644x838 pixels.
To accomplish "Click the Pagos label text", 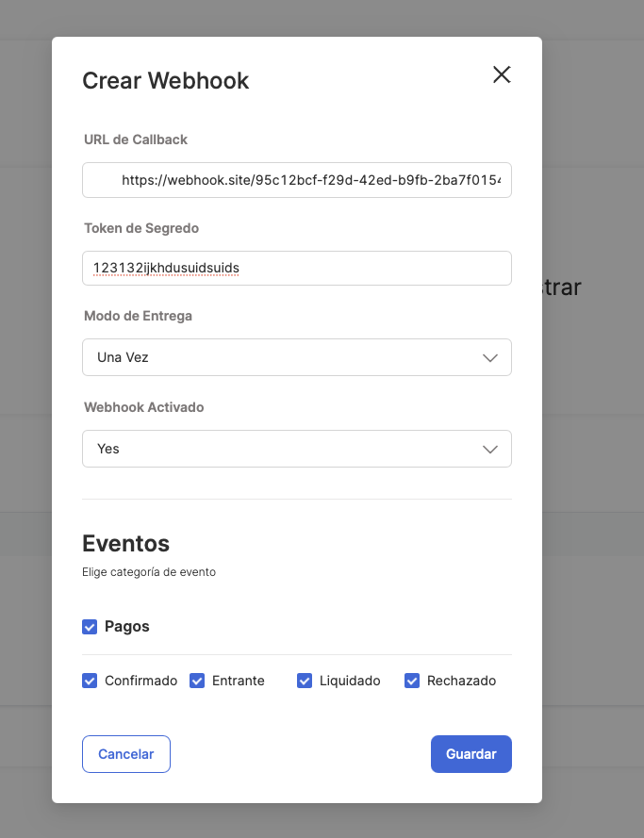I will tap(126, 626).
